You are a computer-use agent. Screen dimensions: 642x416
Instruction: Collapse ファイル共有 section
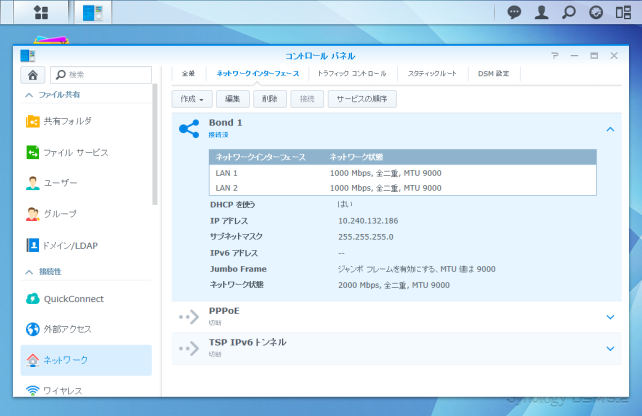click(x=29, y=95)
